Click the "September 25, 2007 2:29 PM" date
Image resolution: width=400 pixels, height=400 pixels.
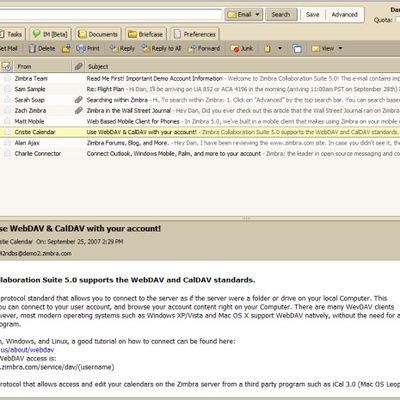(x=85, y=241)
